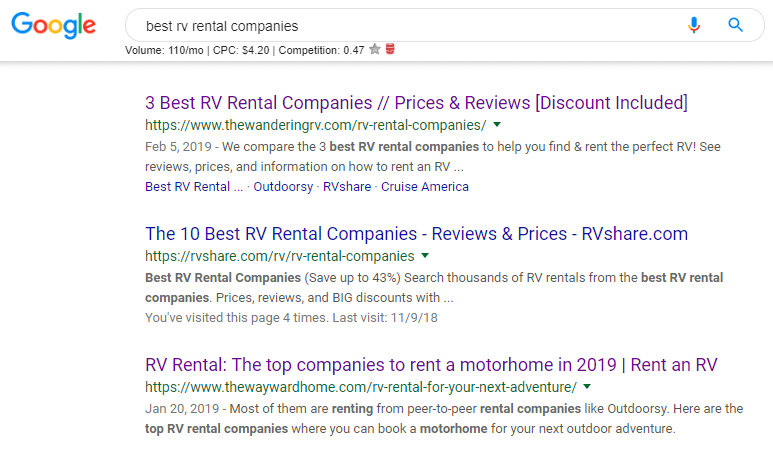Screen dimensions: 773x451
Task: Click the keyword Volume, CPC and Competition stats line
Action: 245,49
